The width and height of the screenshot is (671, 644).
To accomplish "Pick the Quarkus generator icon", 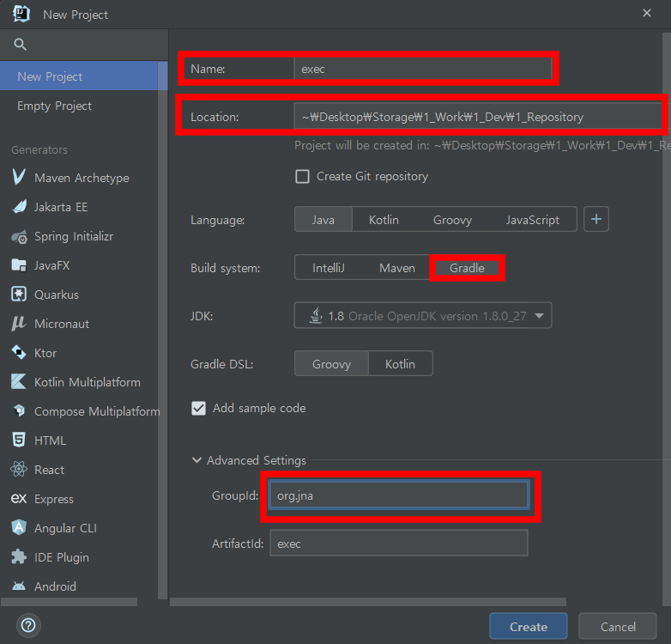I will (19, 295).
